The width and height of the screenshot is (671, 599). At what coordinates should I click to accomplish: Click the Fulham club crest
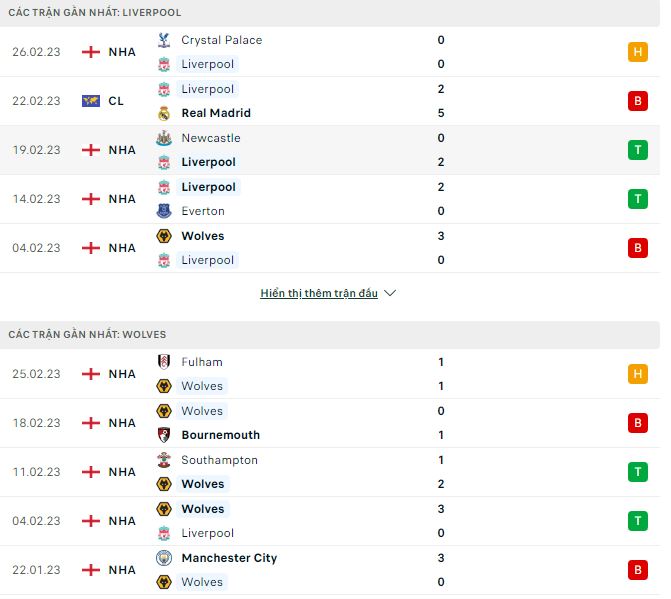164,362
